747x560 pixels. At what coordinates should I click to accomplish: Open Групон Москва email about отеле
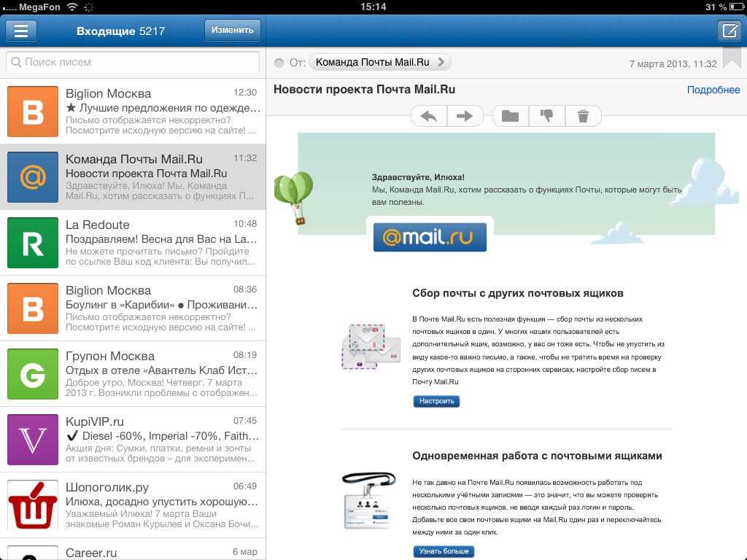coord(133,374)
